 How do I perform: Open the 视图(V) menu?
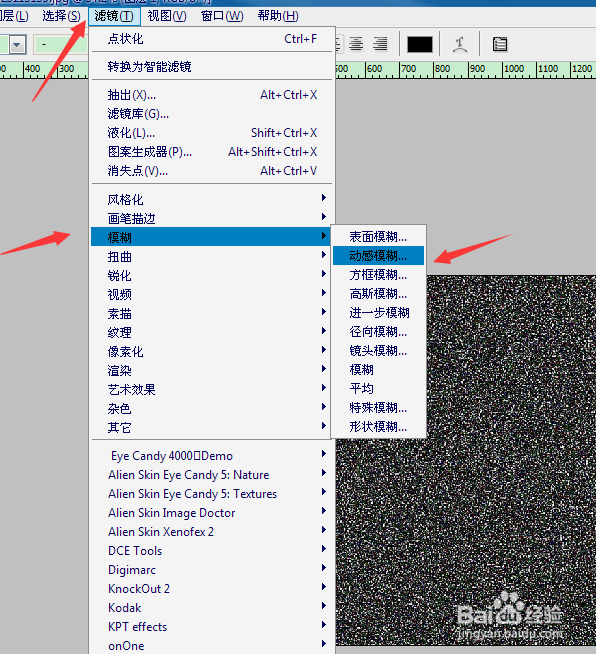[x=167, y=16]
